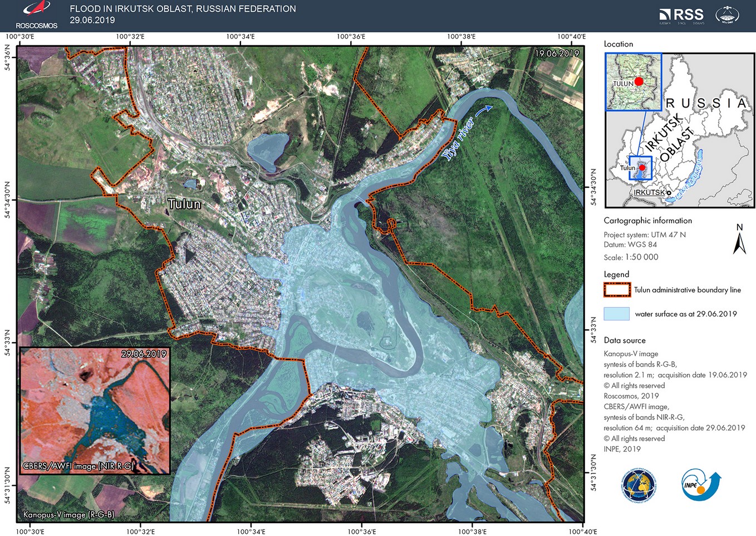Click the flood title text in header

click(x=183, y=9)
